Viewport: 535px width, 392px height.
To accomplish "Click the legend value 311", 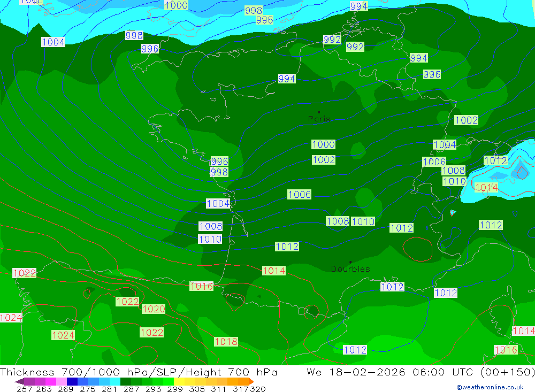I will (x=218, y=389).
